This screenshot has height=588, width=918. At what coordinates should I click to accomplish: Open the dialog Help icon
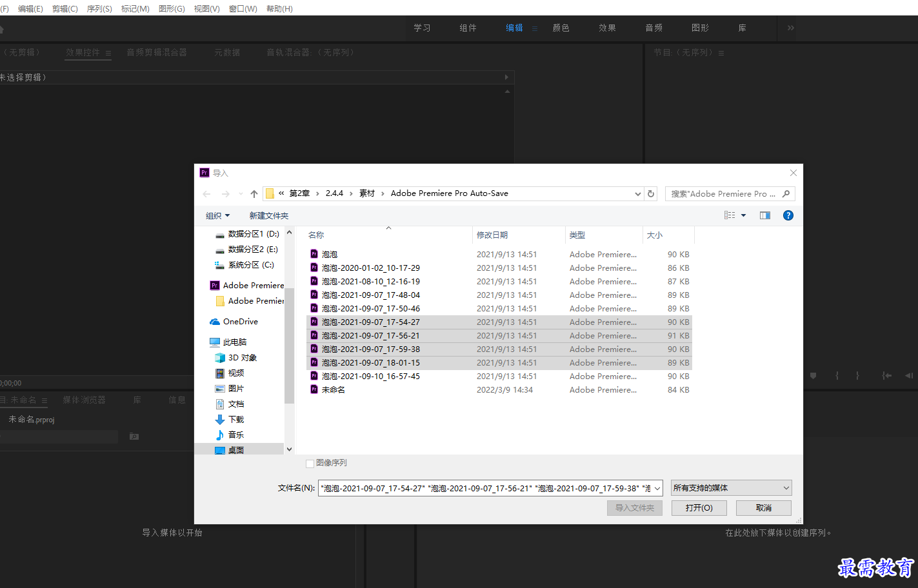tap(788, 215)
